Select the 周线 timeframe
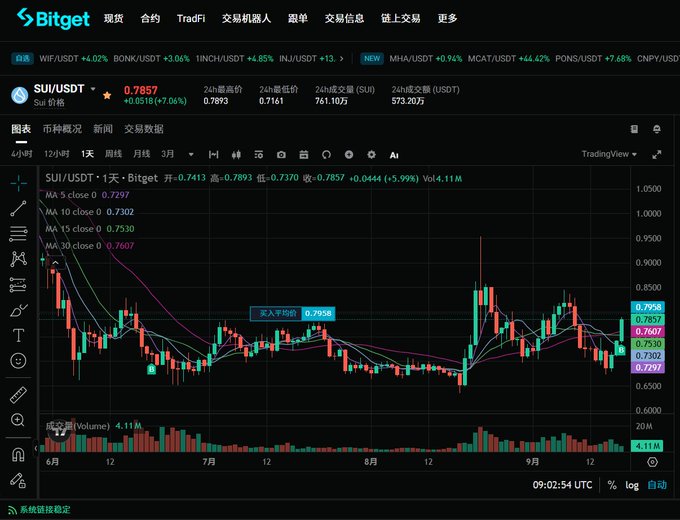The width and height of the screenshot is (680, 520). point(113,154)
